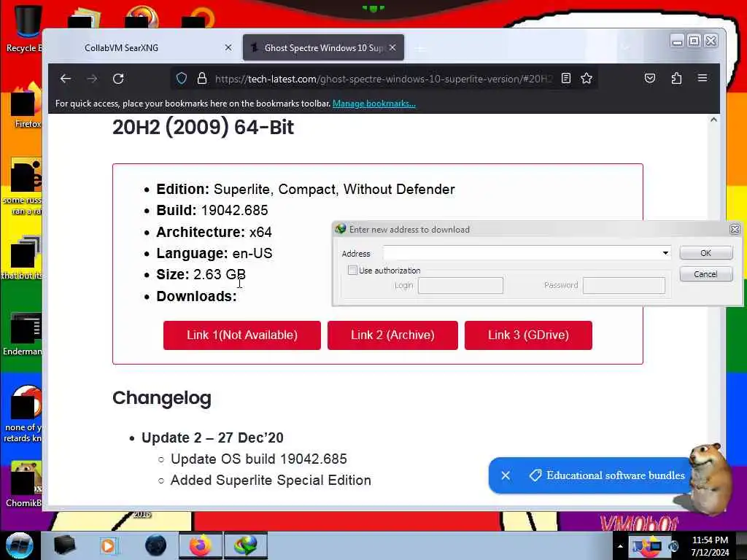This screenshot has width=747, height=560.
Task: Open the dark globe taskbar icon
Action: [156, 545]
